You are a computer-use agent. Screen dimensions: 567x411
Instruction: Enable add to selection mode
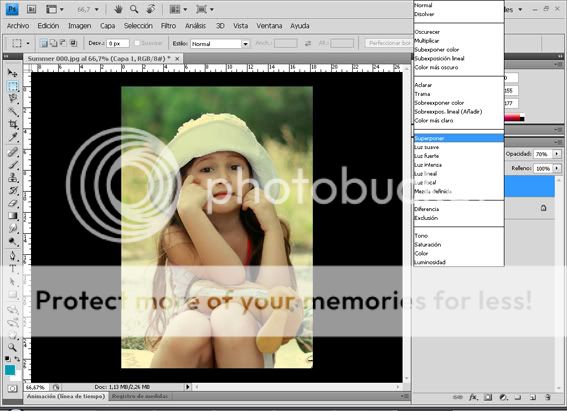54,43
